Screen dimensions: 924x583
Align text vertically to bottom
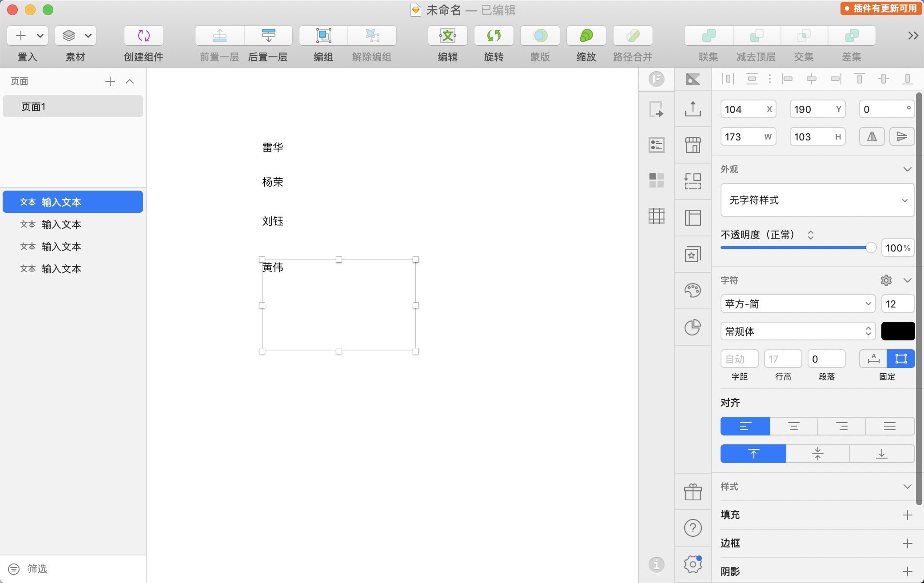point(882,454)
